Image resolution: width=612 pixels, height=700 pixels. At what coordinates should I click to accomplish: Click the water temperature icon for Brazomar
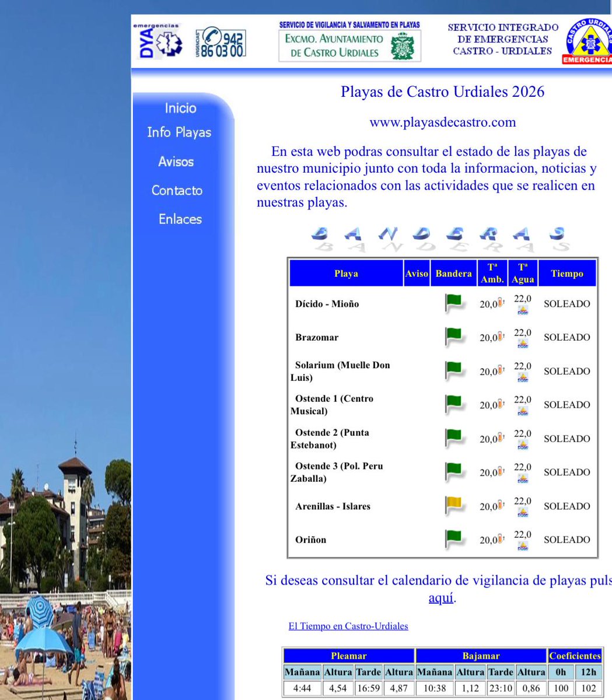[x=523, y=344]
